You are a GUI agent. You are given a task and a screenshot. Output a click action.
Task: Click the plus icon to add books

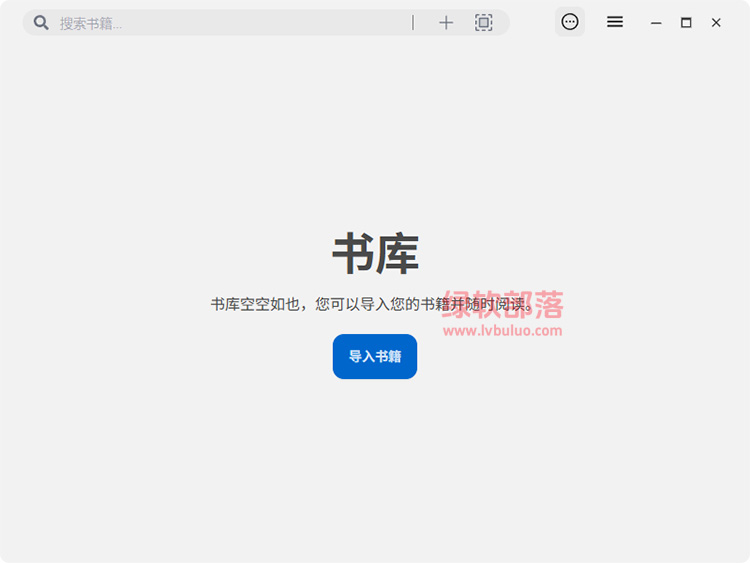446,22
